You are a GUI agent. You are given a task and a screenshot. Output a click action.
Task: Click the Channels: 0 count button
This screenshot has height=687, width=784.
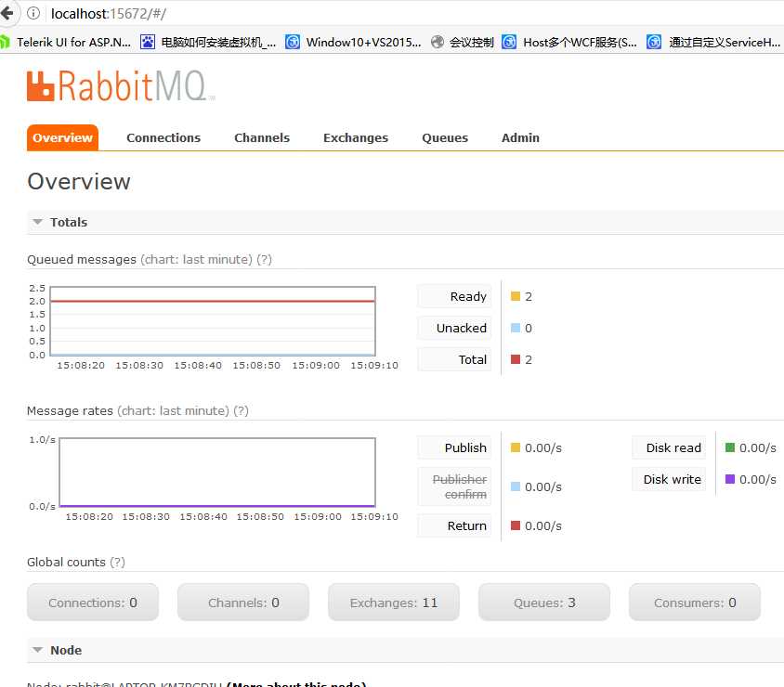(x=243, y=603)
